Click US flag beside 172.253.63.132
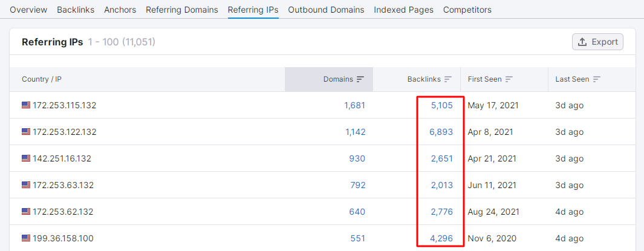This screenshot has width=644, height=251. pos(26,185)
